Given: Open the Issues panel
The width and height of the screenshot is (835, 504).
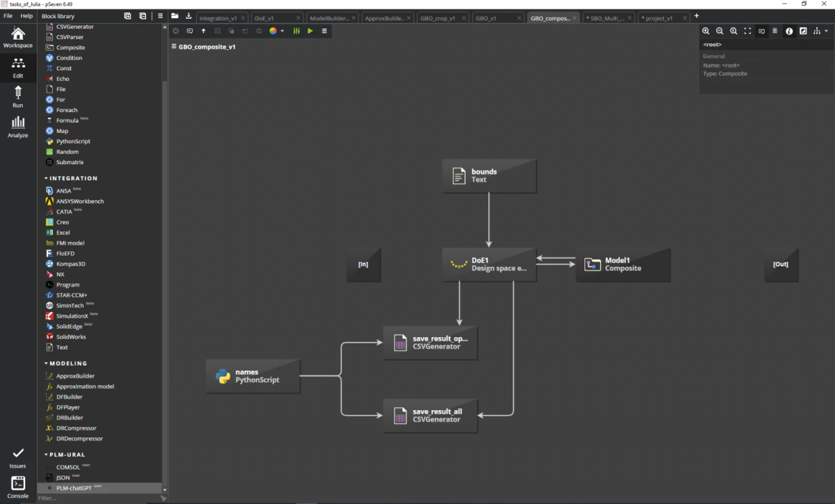Looking at the screenshot, I should click(18, 457).
